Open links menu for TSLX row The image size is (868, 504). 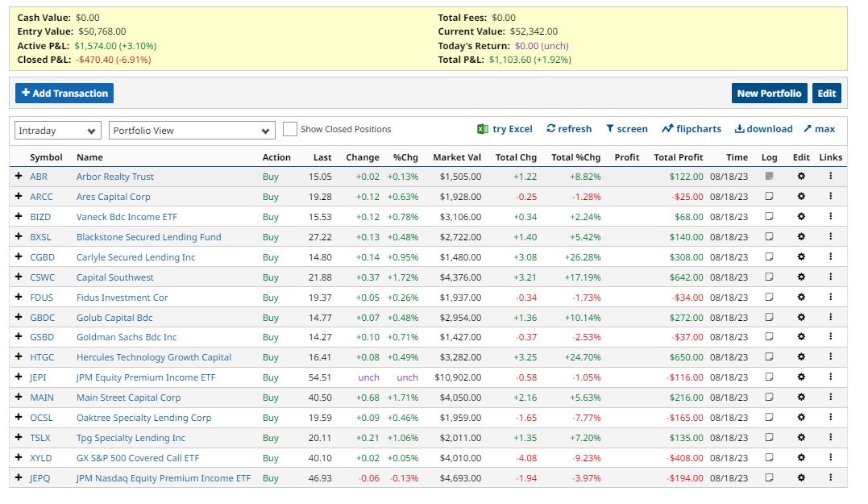830,438
